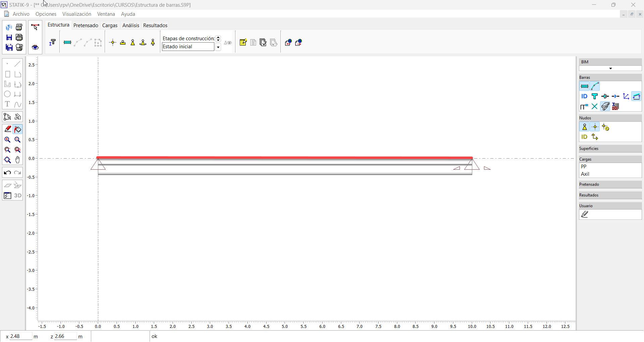Select the PP load case entry
Screen dimensions: 644x342
[x=584, y=167]
